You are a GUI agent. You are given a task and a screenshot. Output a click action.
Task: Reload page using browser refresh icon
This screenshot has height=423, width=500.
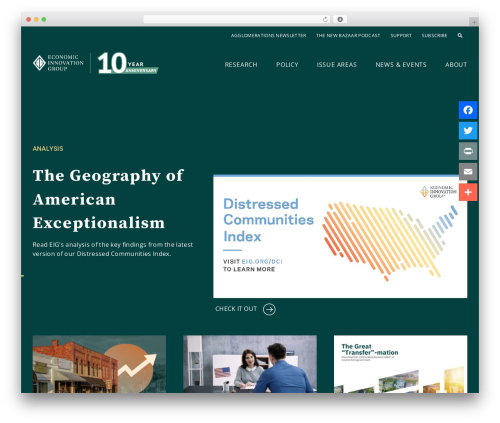[325, 19]
